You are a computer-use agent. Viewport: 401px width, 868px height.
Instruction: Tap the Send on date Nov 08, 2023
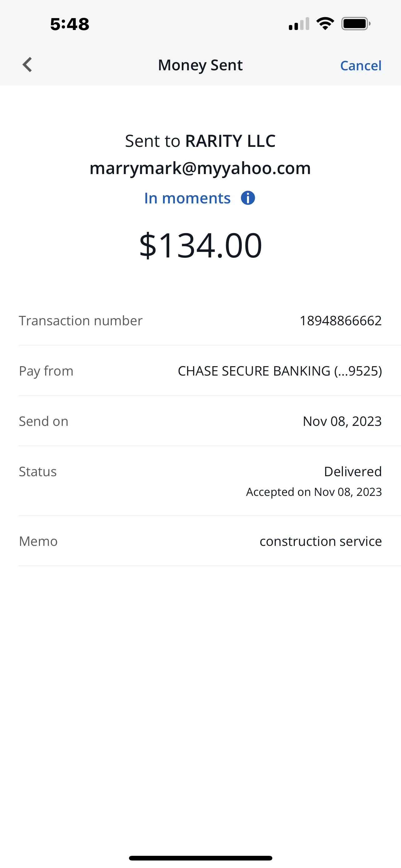point(342,421)
